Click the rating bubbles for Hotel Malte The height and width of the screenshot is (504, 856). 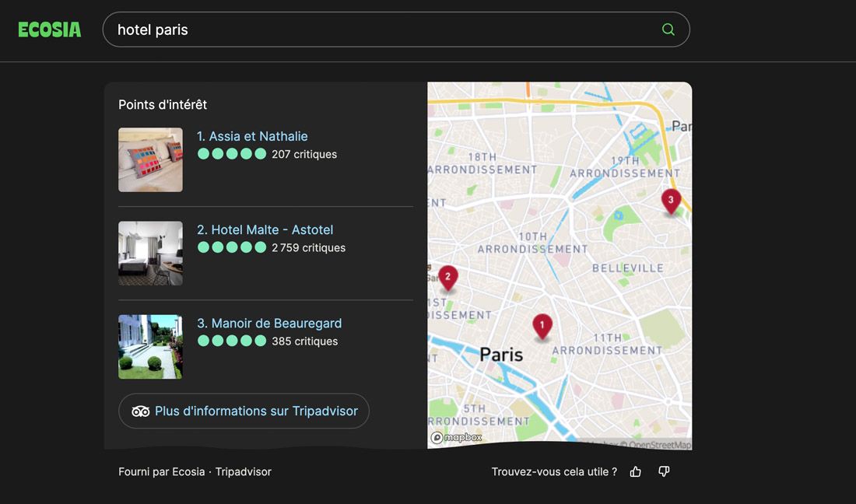(x=232, y=247)
